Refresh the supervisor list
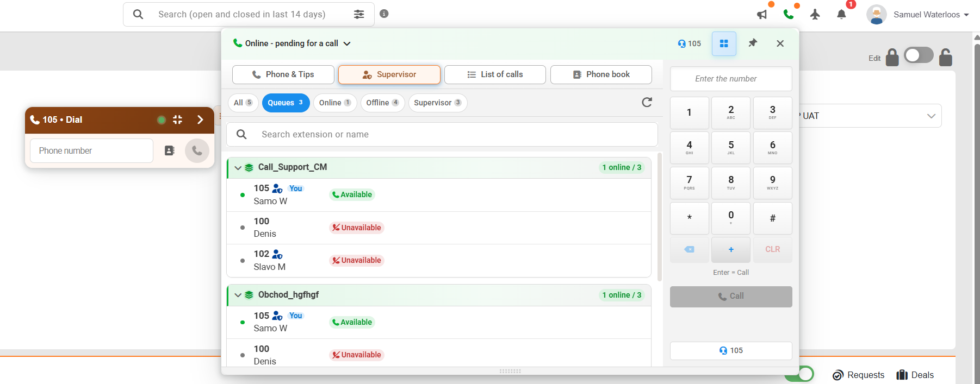 tap(647, 102)
